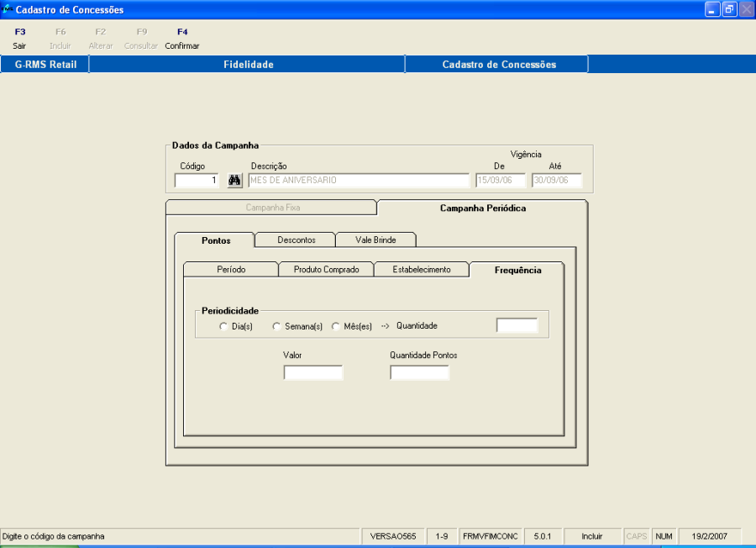Click into the Valor input field
Screen dimensions: 756x548
(313, 372)
